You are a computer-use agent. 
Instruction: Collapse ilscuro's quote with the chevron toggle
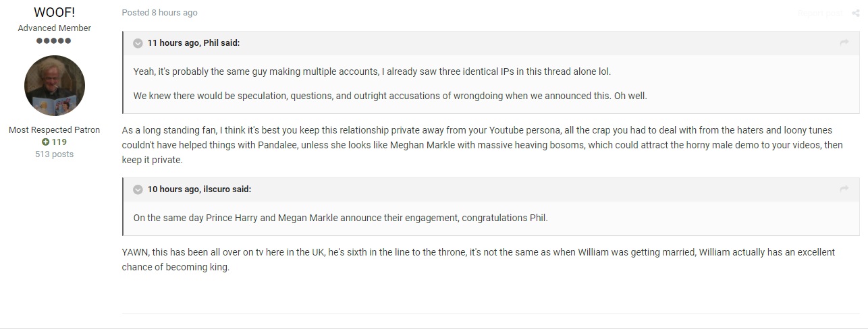point(138,189)
